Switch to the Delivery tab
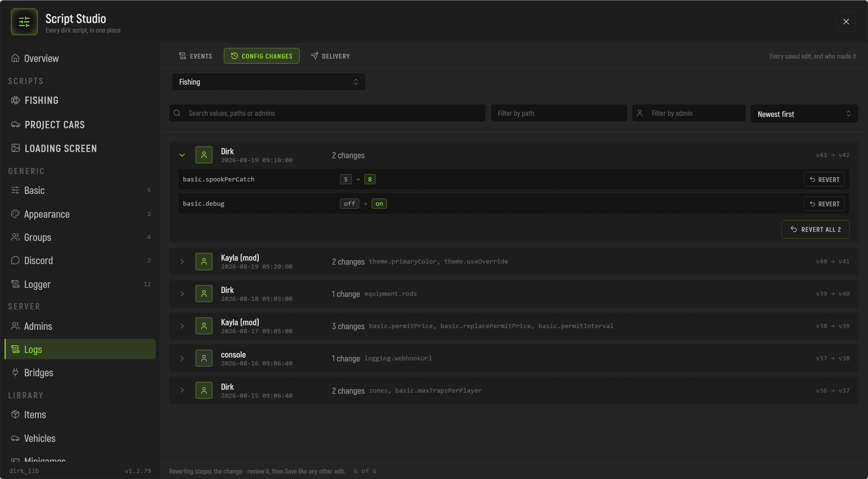The height and width of the screenshot is (479, 868). [x=330, y=56]
